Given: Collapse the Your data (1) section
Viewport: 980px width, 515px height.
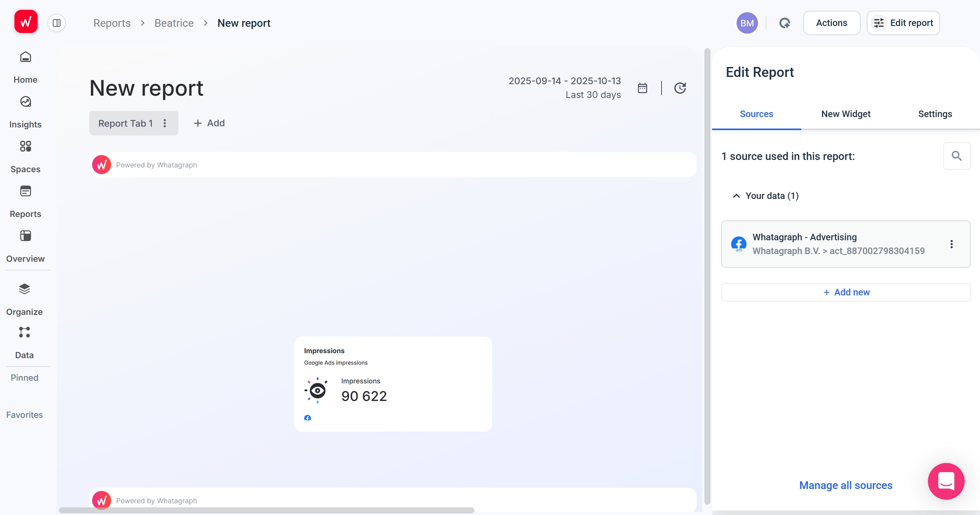Looking at the screenshot, I should point(736,196).
